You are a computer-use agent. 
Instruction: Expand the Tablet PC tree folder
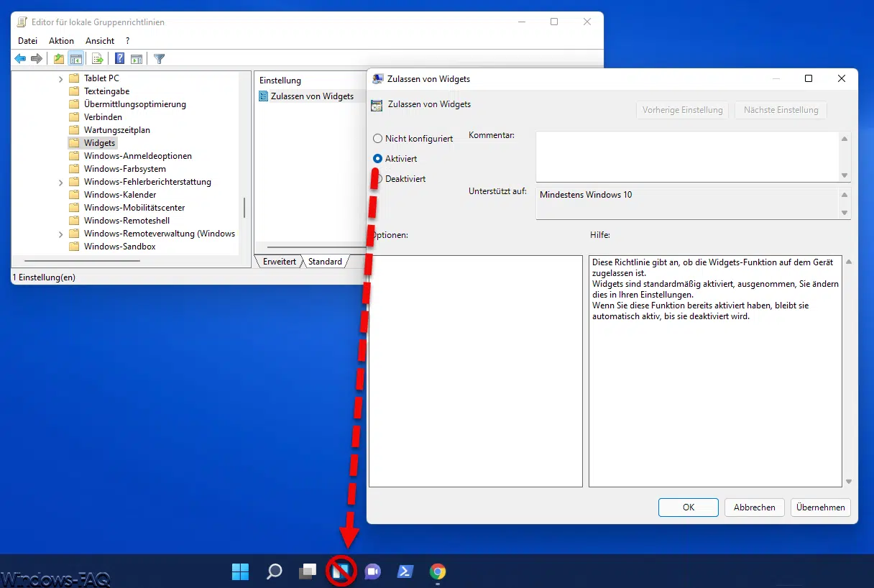[x=61, y=78]
